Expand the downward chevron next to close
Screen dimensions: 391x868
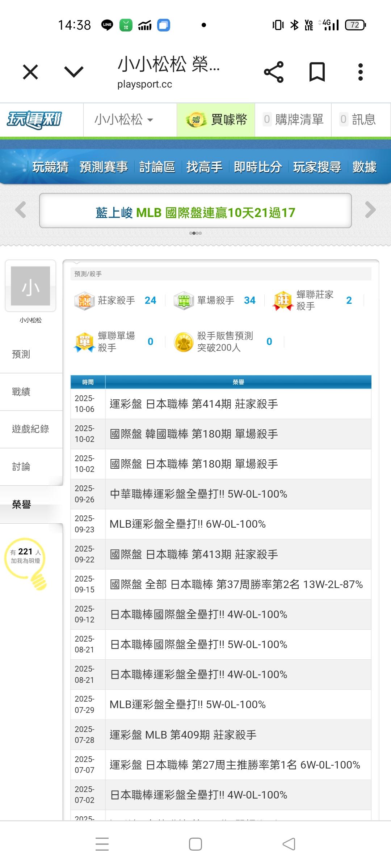[x=74, y=72]
